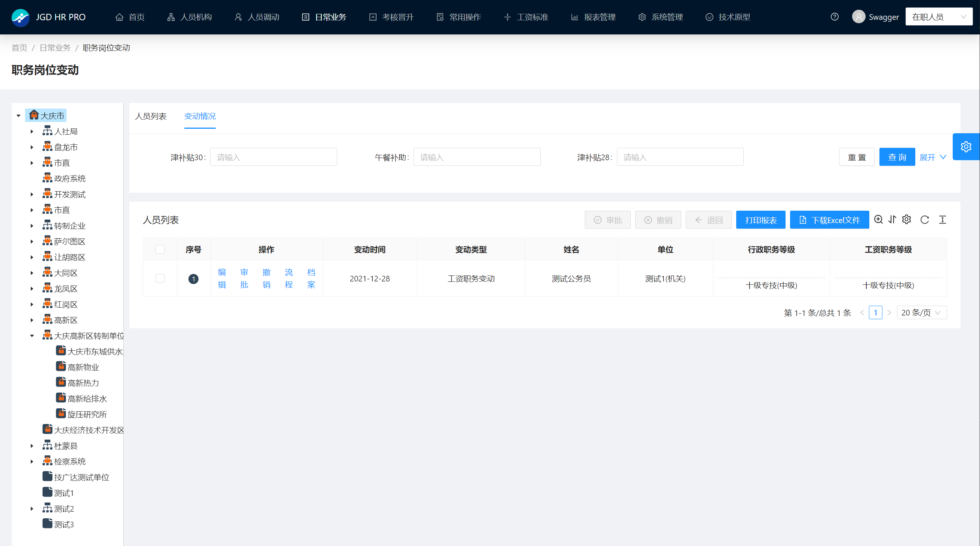Image resolution: width=980 pixels, height=546 pixels.
Task: Click the 查询 search button
Action: tap(897, 157)
